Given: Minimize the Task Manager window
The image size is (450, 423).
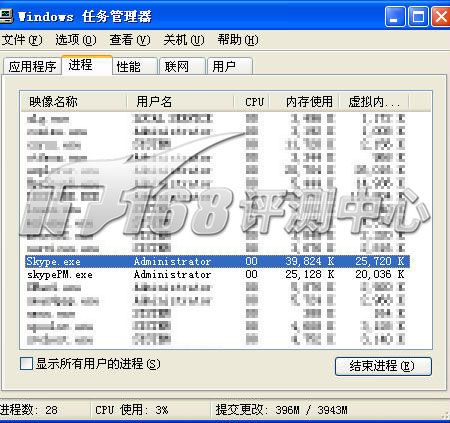Looking at the screenshot, I should [x=395, y=16].
